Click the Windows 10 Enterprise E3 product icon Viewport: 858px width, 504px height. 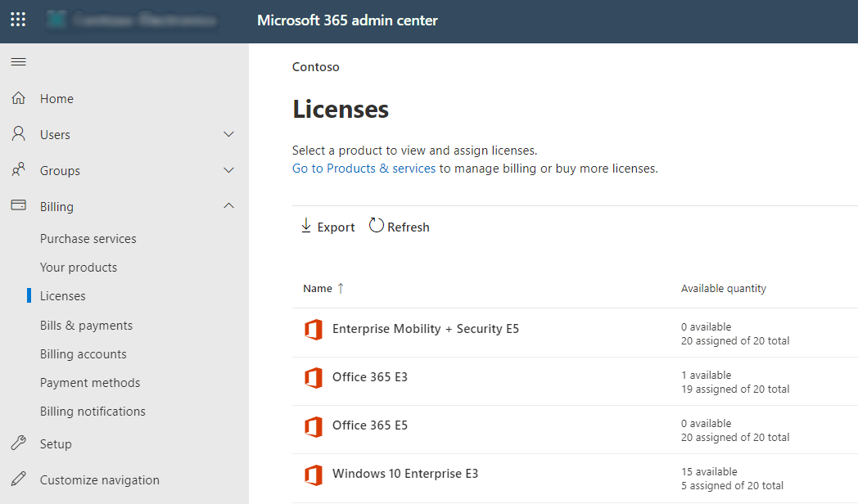314,475
